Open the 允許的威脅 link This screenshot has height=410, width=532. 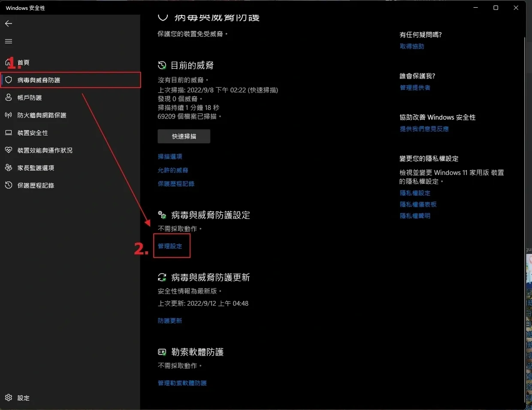tap(173, 170)
